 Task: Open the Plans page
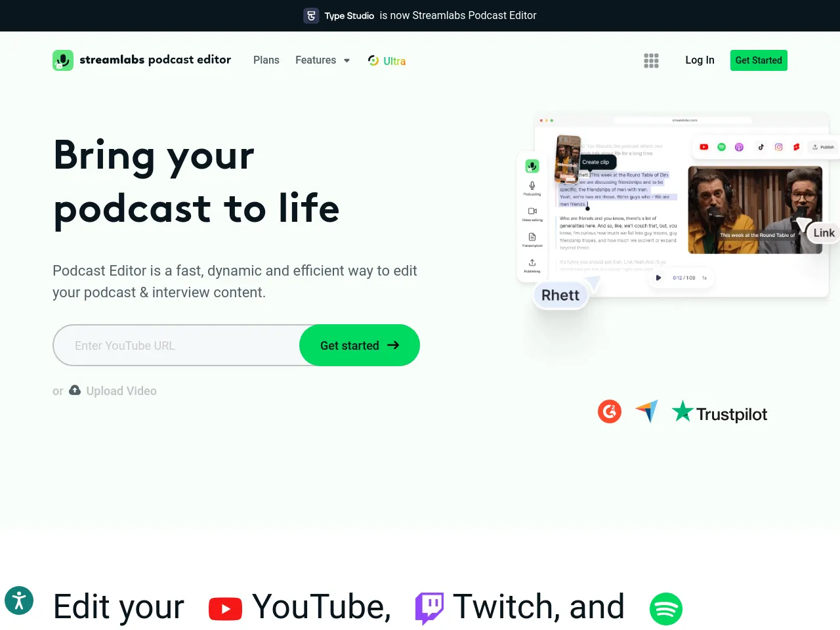[x=266, y=60]
